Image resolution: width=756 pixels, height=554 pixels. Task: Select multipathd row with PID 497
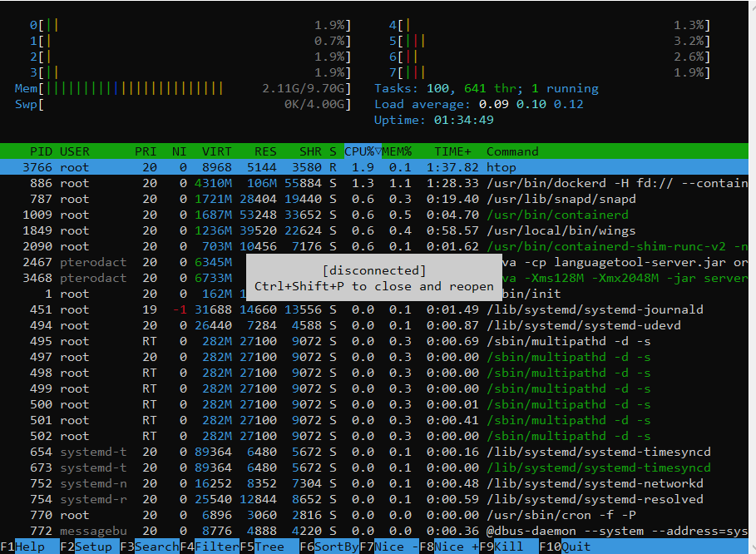click(x=374, y=357)
